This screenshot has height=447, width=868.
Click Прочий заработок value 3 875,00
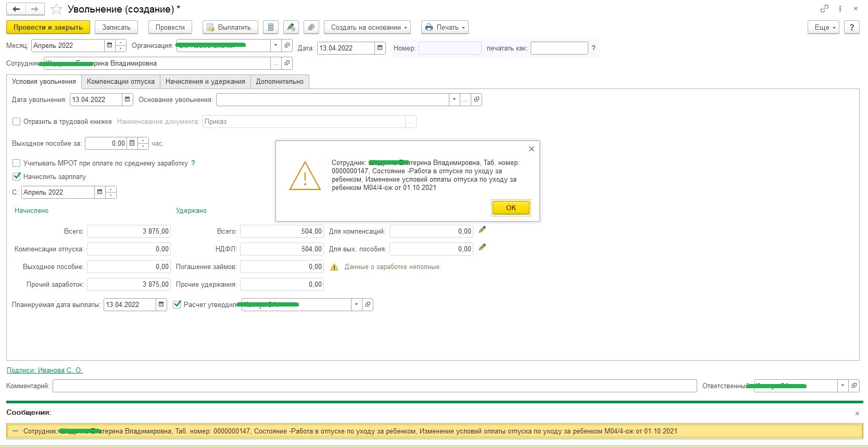pos(129,284)
